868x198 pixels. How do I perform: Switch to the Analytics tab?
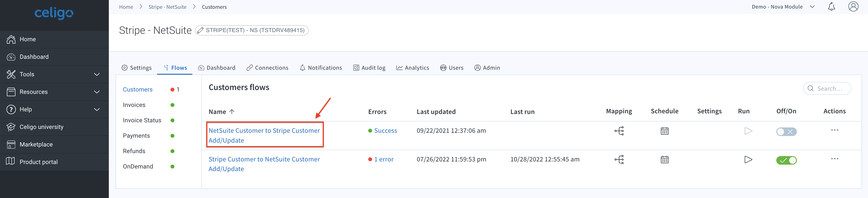pyautogui.click(x=412, y=68)
